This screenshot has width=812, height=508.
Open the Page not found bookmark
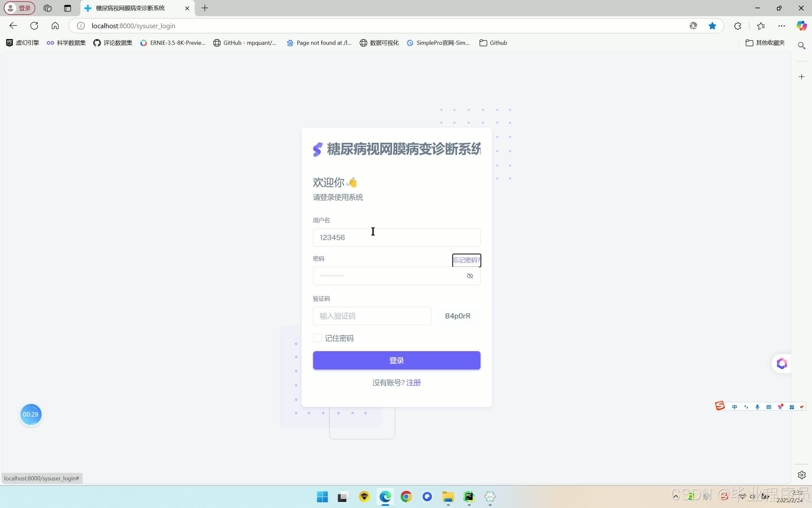(x=319, y=43)
